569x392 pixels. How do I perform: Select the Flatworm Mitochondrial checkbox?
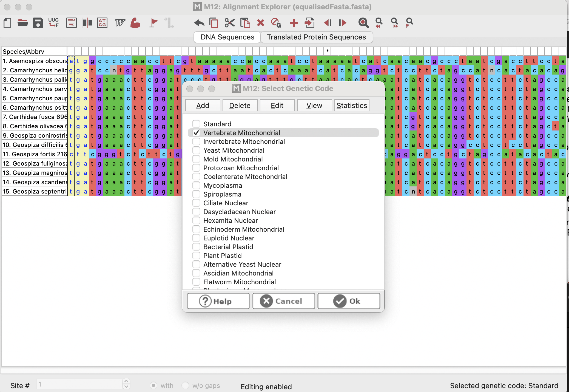tap(196, 282)
